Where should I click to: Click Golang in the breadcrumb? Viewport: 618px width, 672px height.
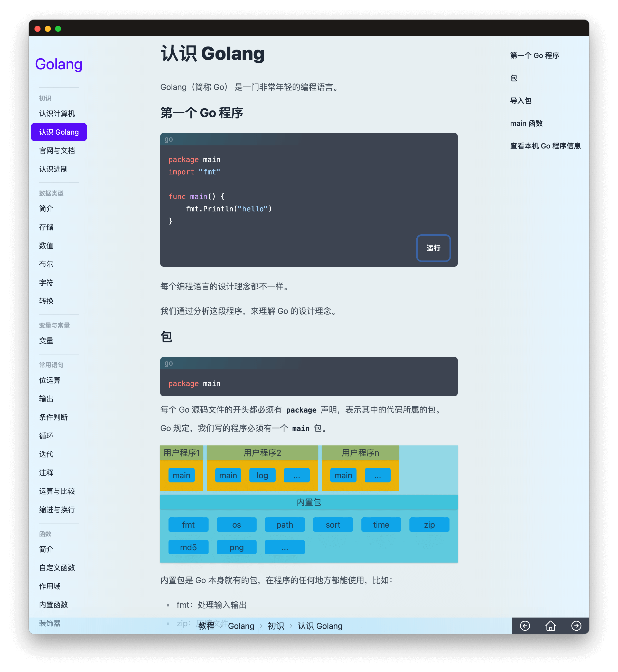click(x=241, y=626)
